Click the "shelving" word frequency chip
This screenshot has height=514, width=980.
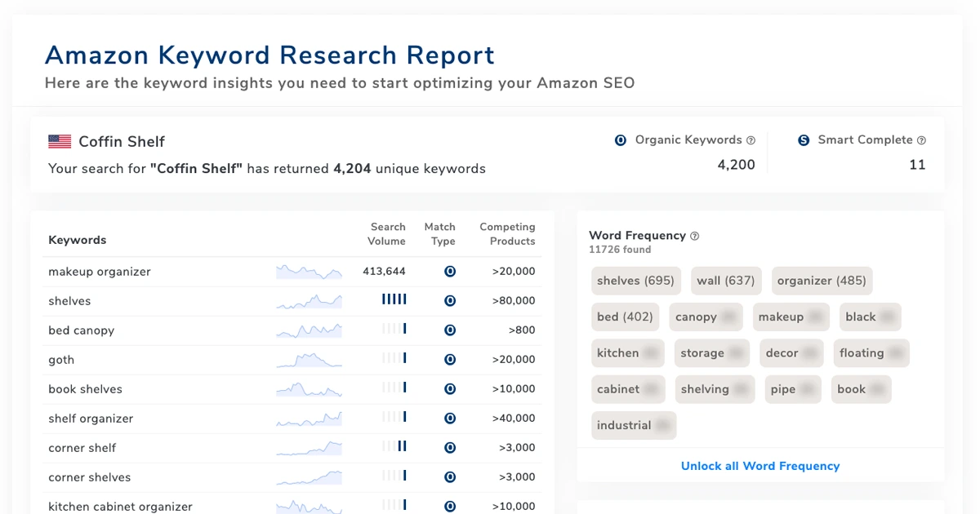[x=715, y=389]
